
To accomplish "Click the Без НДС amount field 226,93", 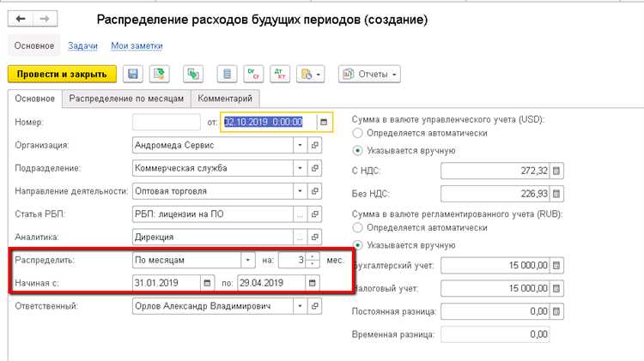I will click(x=495, y=194).
